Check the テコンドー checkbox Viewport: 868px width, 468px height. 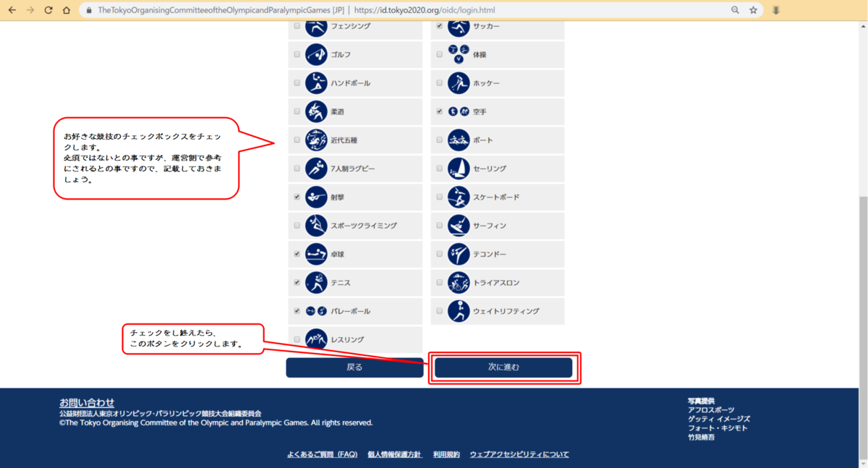pyautogui.click(x=439, y=254)
